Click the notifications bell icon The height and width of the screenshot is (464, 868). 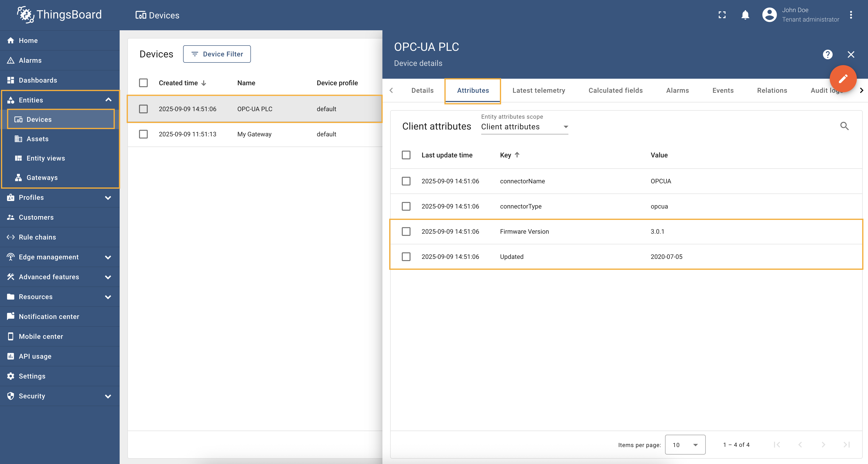(x=745, y=15)
